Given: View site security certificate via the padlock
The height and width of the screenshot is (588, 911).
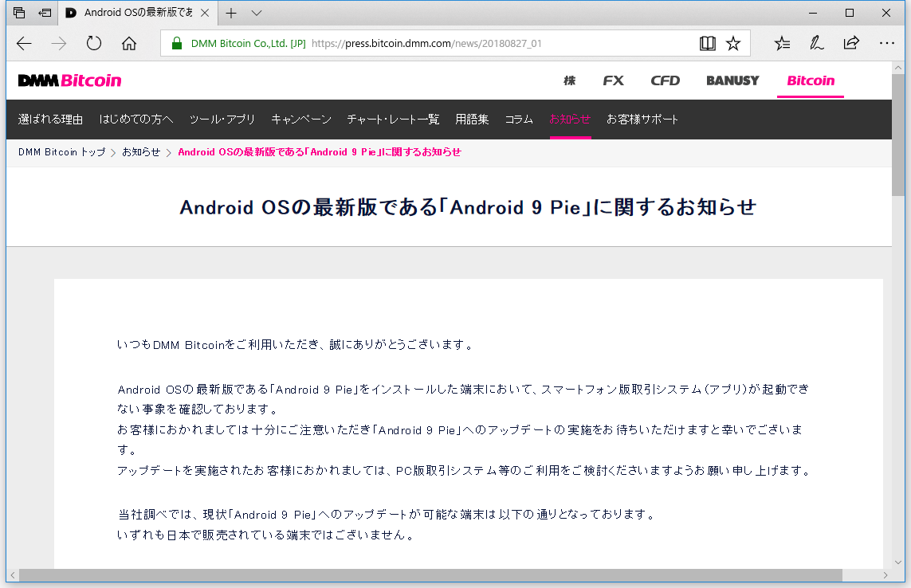Looking at the screenshot, I should coord(176,43).
